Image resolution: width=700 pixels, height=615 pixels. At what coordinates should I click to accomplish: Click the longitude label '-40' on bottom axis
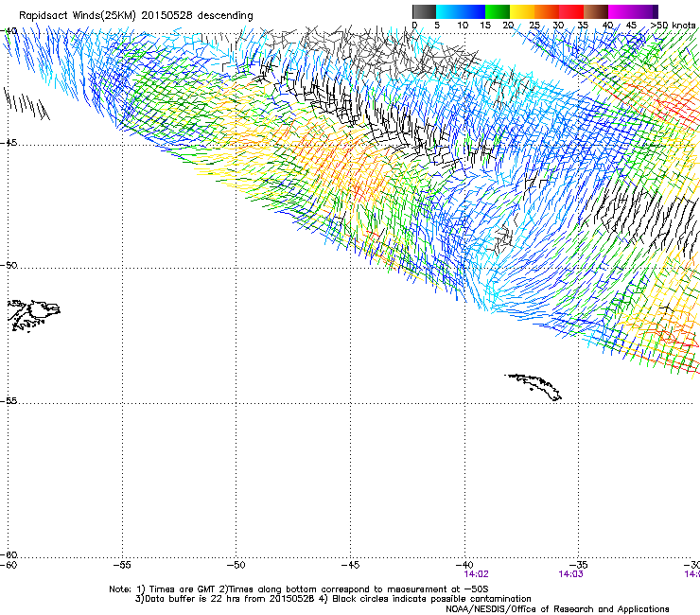[x=464, y=565]
